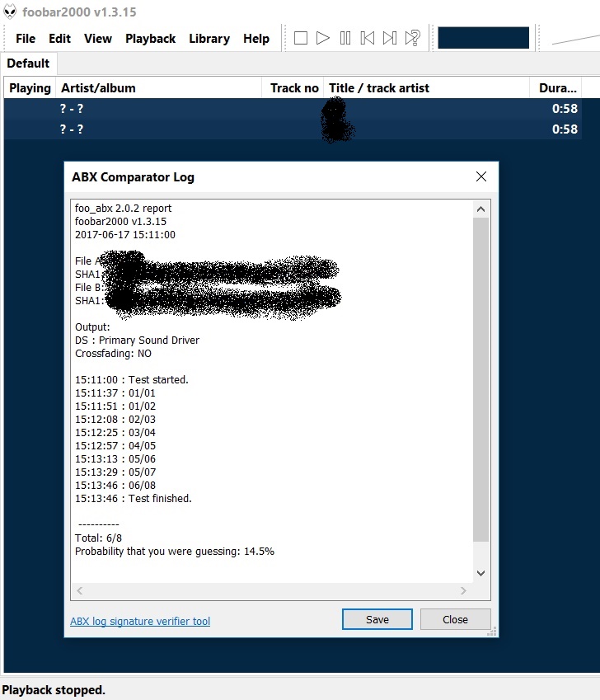Skip to the next track
The image size is (600, 700).
(390, 38)
